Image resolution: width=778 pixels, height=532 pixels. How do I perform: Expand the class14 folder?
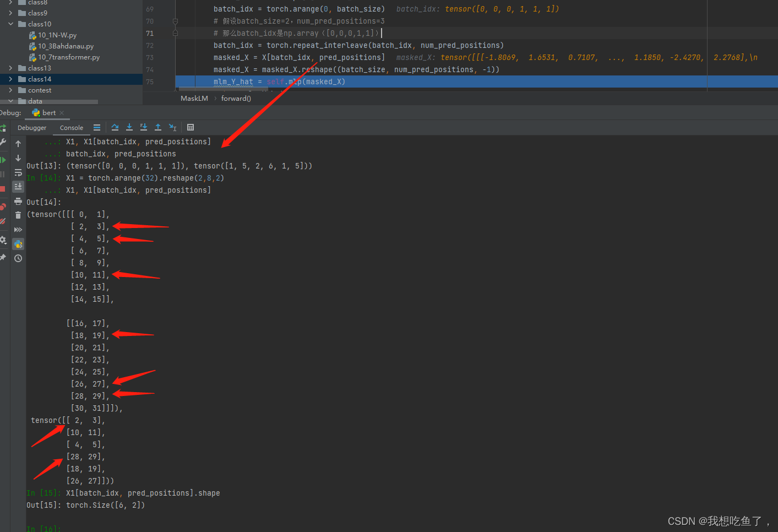click(x=10, y=79)
